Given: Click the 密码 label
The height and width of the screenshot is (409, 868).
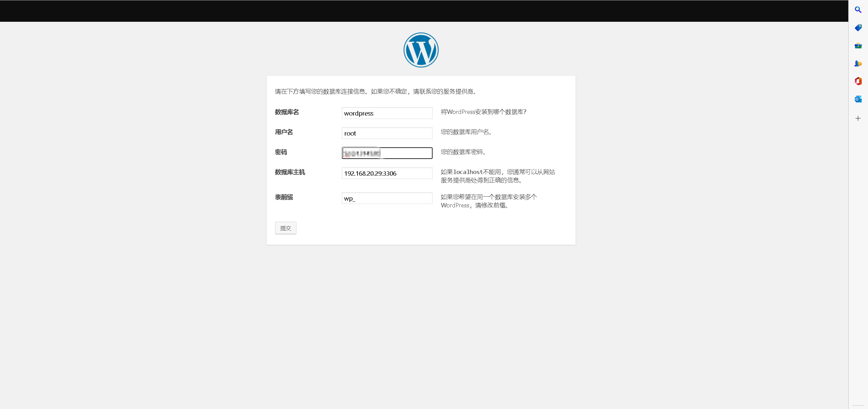Looking at the screenshot, I should pos(280,152).
